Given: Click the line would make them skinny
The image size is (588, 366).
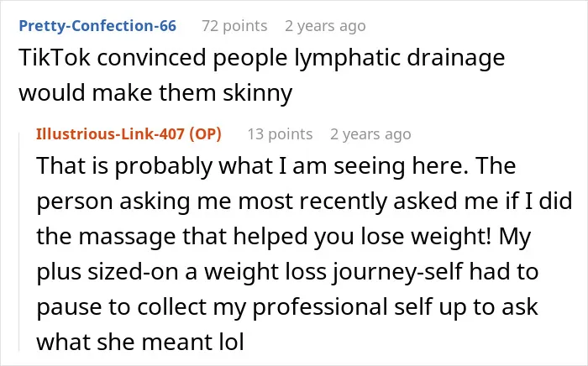Looking at the screenshot, I should point(155,93).
